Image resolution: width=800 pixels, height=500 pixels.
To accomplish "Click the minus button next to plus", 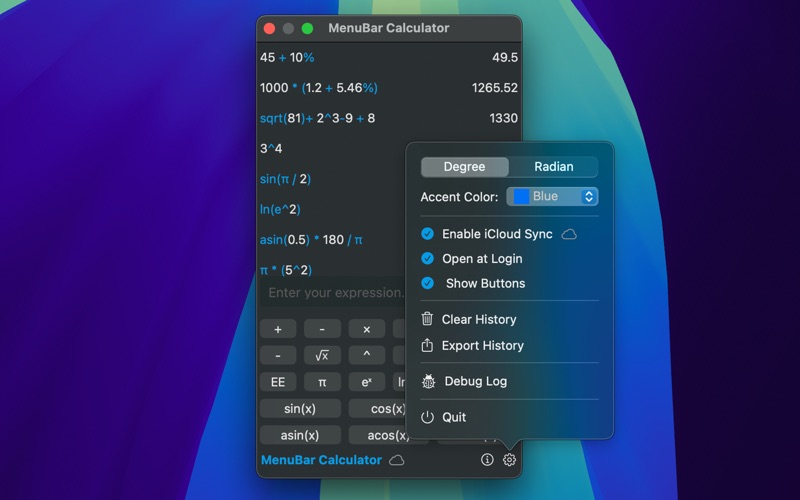I will pyautogui.click(x=322, y=329).
